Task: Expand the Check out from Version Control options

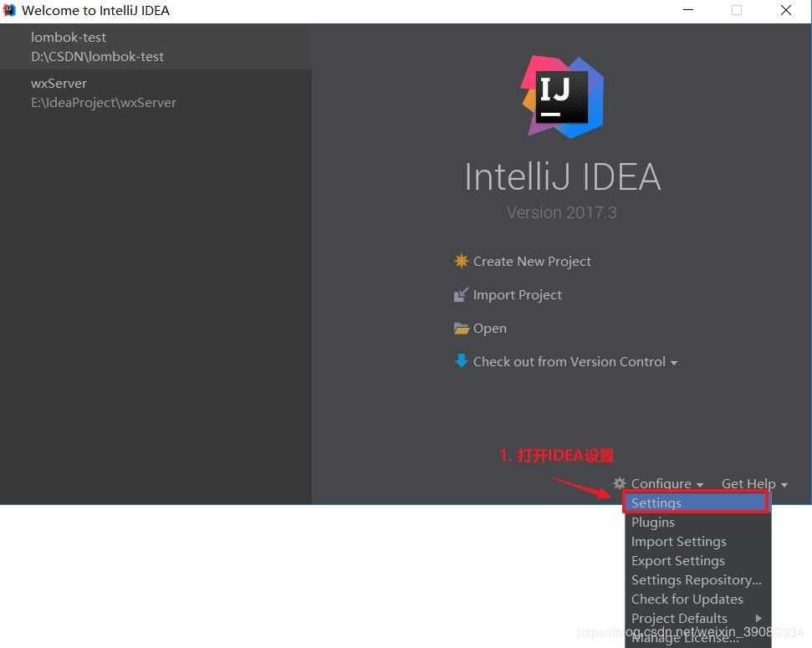Action: point(674,362)
